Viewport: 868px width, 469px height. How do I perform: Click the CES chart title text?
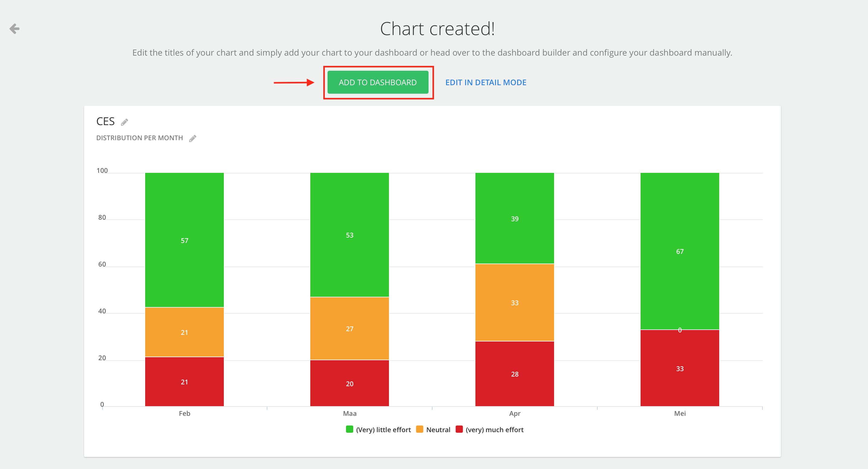pos(106,121)
